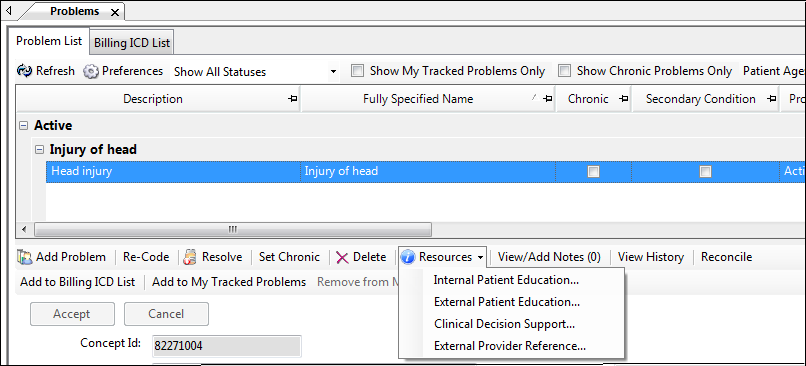This screenshot has height=366, width=806.
Task: Close the Problems tab
Action: click(x=115, y=12)
